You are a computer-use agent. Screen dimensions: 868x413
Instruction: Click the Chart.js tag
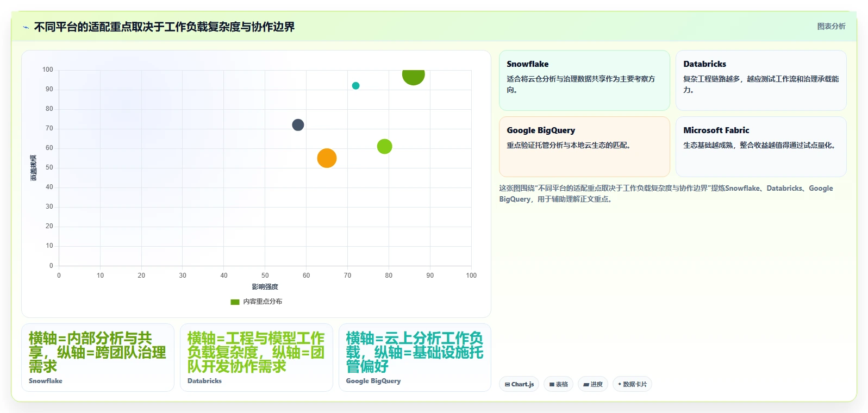(519, 384)
